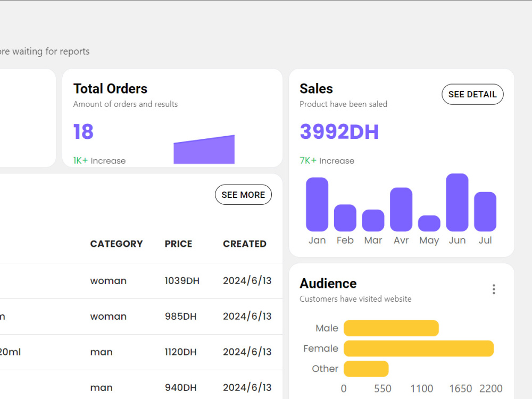Image resolution: width=532 pixels, height=399 pixels.
Task: Click the Male audience bar
Action: [x=391, y=328]
